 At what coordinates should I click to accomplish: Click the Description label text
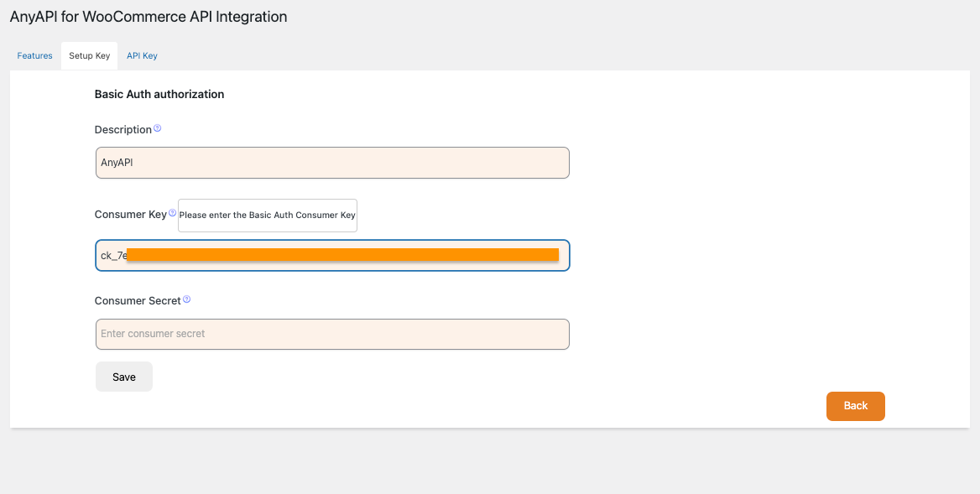122,130
